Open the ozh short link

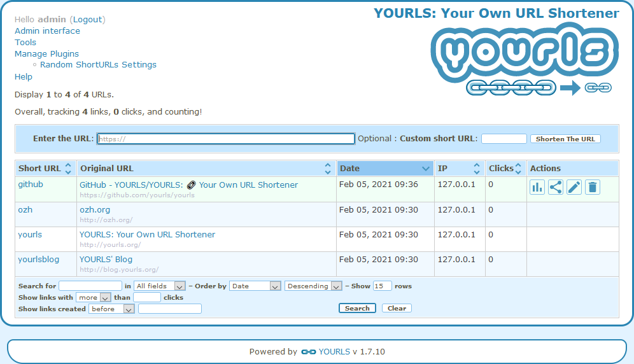pyautogui.click(x=25, y=209)
